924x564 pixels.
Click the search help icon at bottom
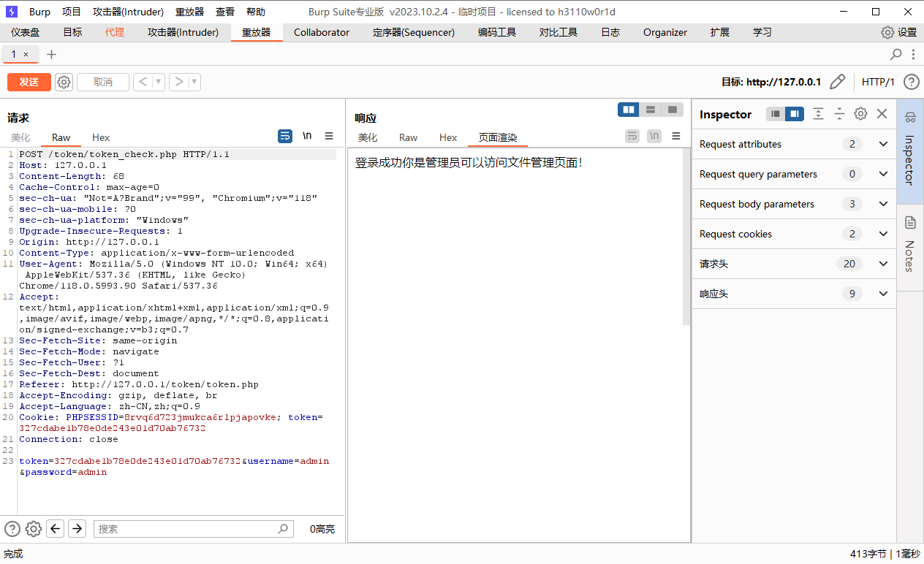pyautogui.click(x=12, y=529)
